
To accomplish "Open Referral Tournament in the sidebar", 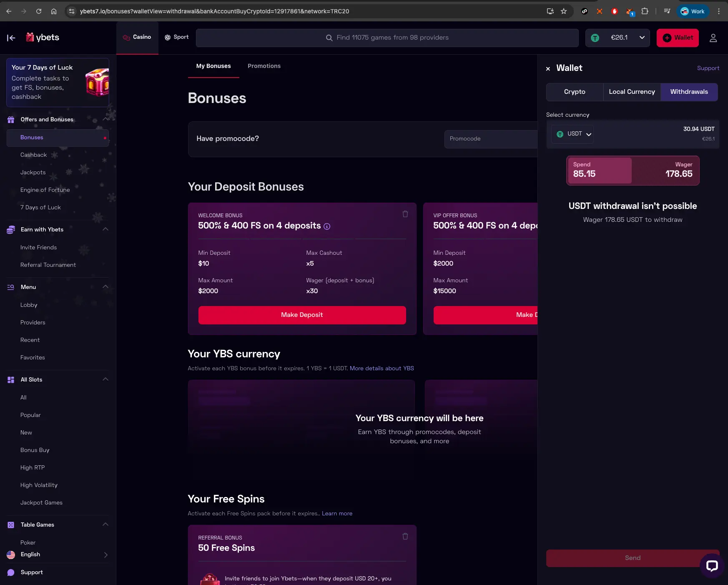I will pyautogui.click(x=48, y=265).
